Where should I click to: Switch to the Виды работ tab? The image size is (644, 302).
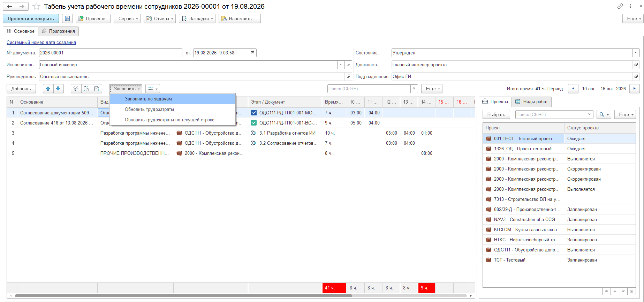[x=532, y=101]
